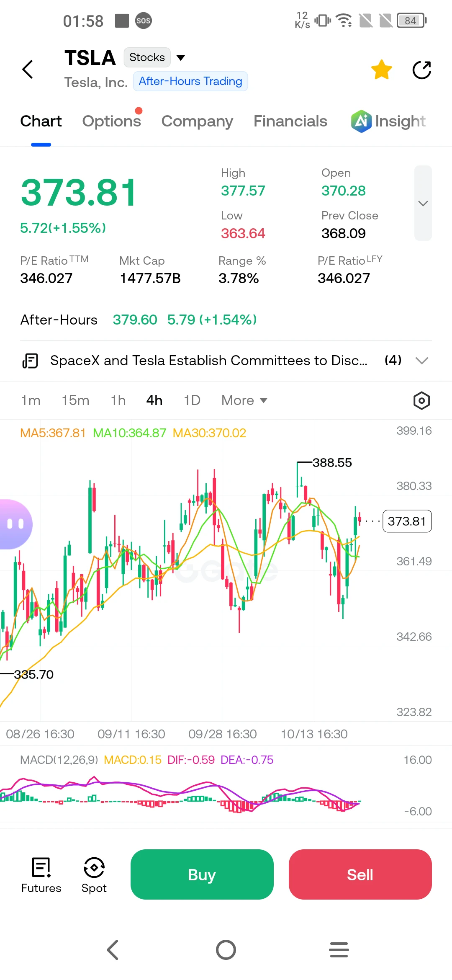This screenshot has width=452, height=980.
Task: Click the 373.81 current price marker
Action: 407,521
